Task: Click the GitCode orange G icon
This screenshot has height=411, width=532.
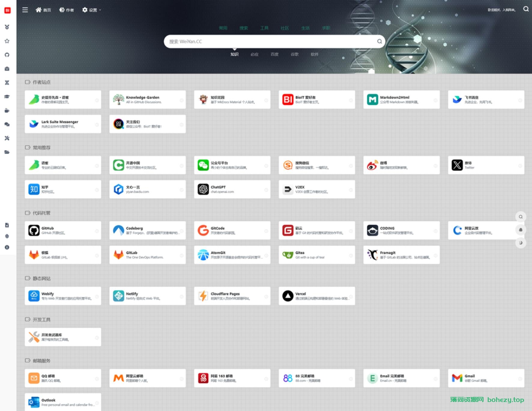Action: coord(203,231)
